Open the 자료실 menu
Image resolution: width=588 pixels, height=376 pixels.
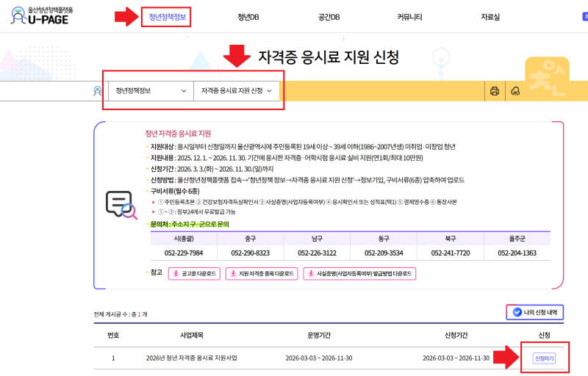tap(490, 17)
